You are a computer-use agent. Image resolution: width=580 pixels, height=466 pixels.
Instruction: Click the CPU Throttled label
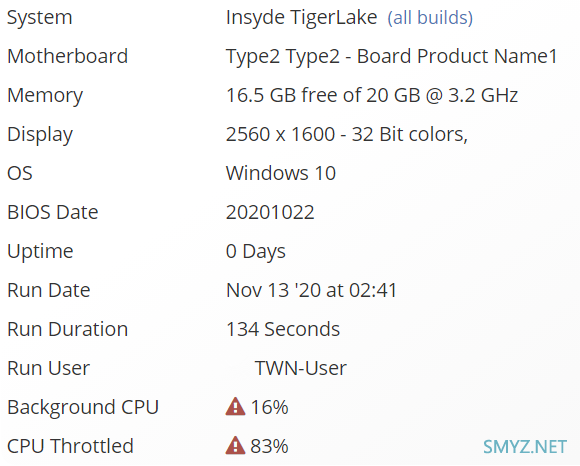click(70, 446)
